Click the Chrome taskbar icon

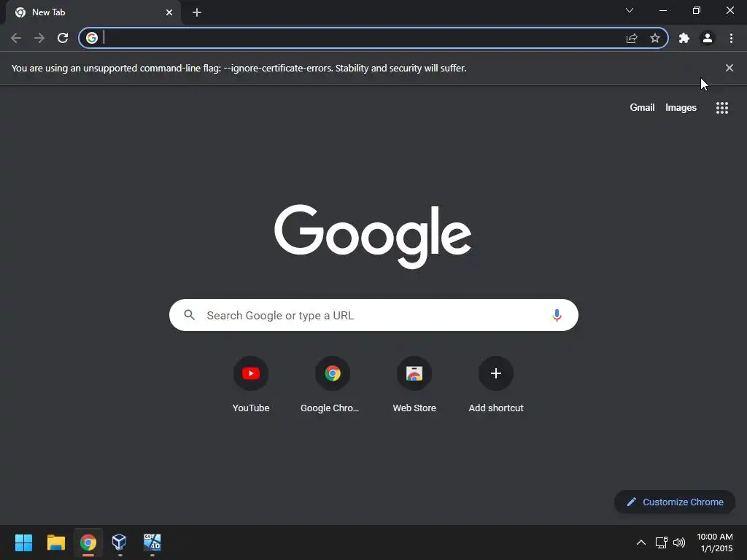pos(88,542)
